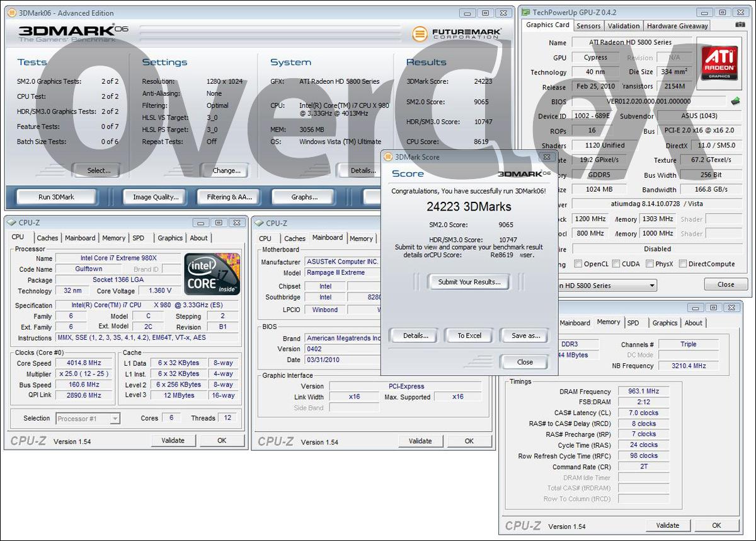Click Validate in the CPU-Z window showing the Memory tab
The image size is (756, 541).
tap(668, 525)
